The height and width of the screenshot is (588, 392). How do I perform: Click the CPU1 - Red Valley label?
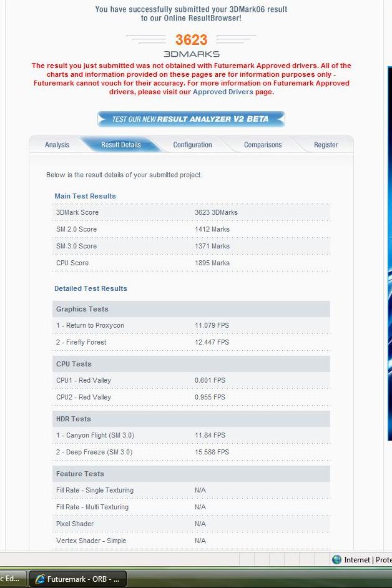point(84,380)
